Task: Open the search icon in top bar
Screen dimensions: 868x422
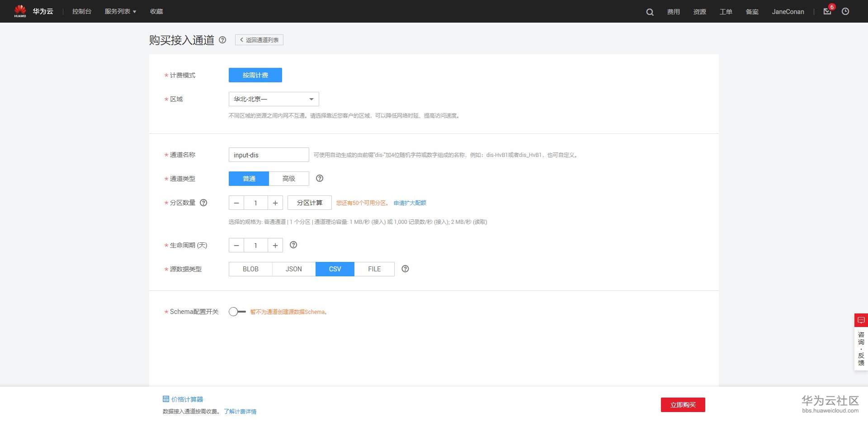Action: point(650,12)
